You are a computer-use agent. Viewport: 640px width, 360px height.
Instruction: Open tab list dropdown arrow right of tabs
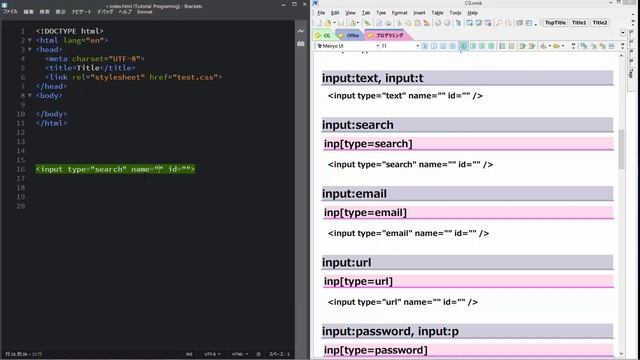pos(623,33)
